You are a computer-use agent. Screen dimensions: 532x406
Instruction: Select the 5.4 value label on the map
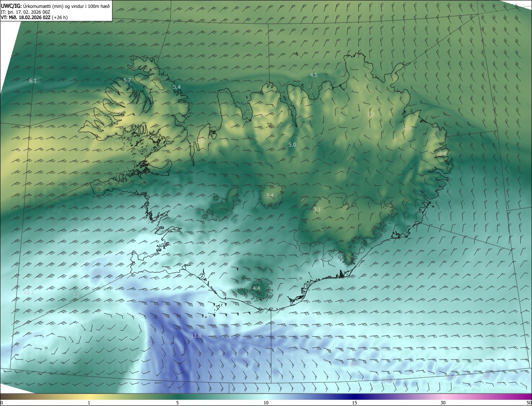(177, 87)
